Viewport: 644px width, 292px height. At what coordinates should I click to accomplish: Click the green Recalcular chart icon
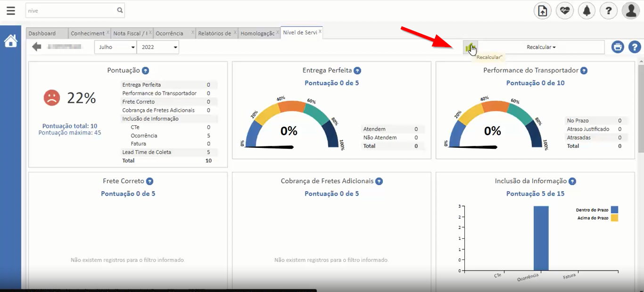click(x=469, y=47)
